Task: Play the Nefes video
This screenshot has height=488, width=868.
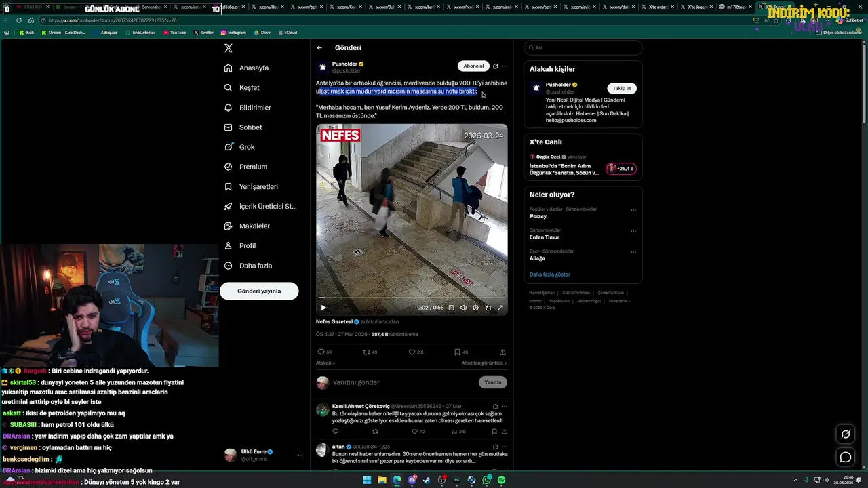Action: [x=323, y=308]
